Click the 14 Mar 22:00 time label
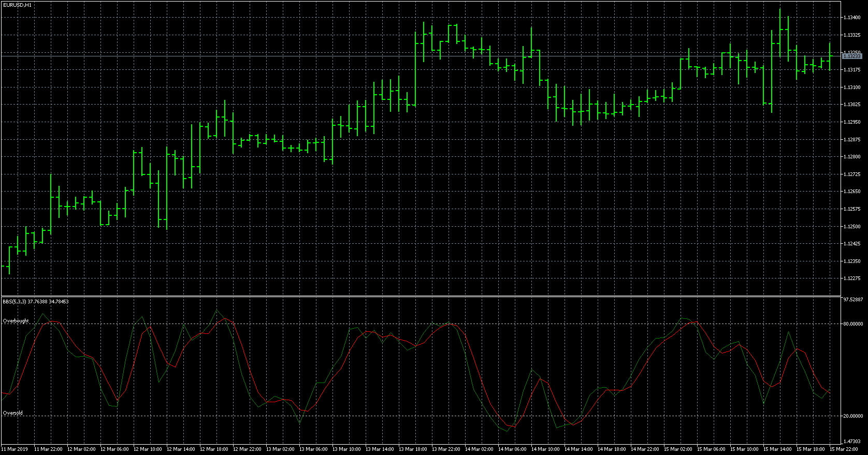Viewport: 868px width, 455px height. coord(645,449)
